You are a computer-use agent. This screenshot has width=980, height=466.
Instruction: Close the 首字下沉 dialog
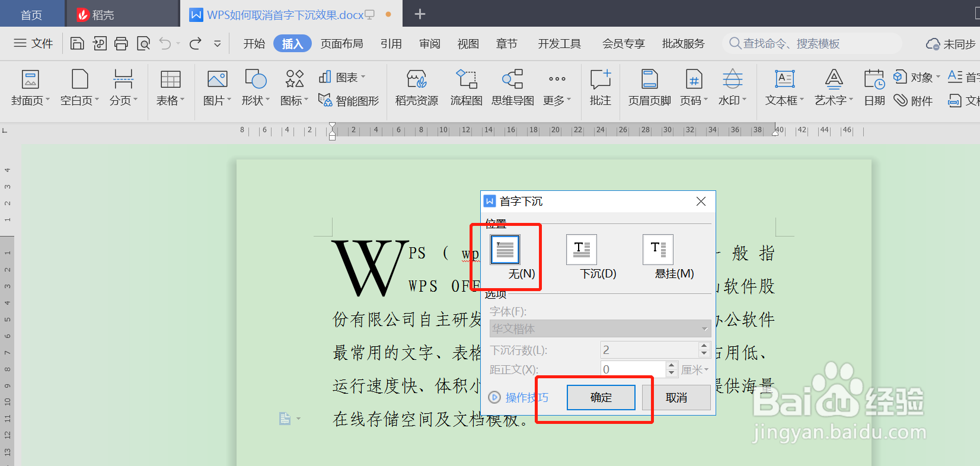[701, 202]
